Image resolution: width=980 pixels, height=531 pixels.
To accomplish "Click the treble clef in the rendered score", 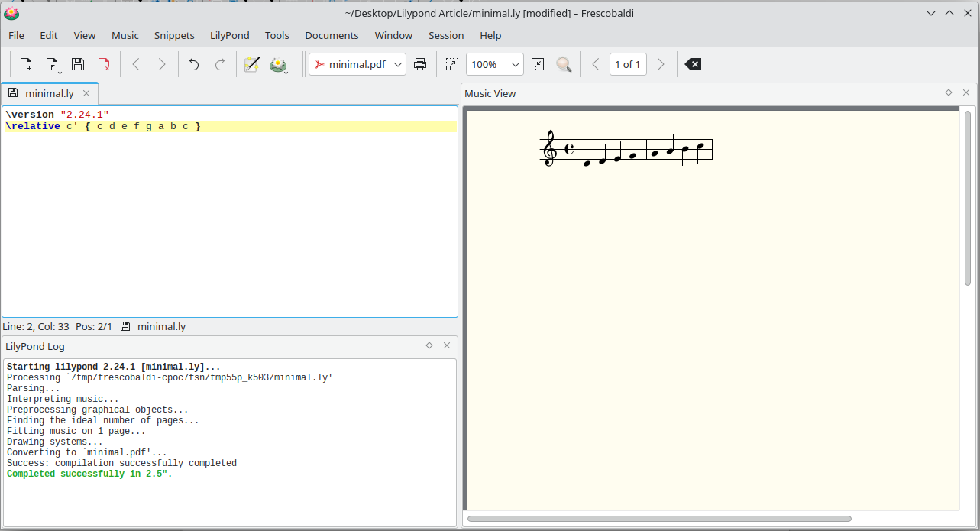I will point(548,148).
